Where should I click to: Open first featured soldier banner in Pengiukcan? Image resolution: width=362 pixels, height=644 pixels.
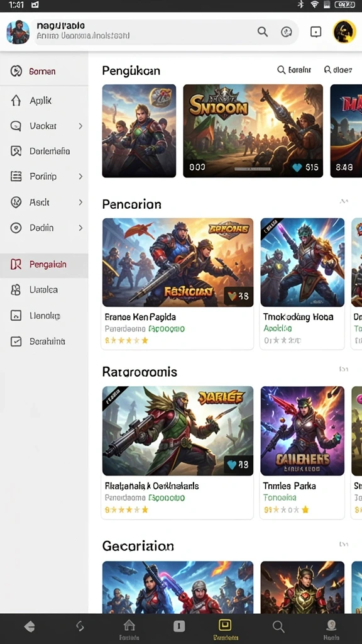coord(139,131)
